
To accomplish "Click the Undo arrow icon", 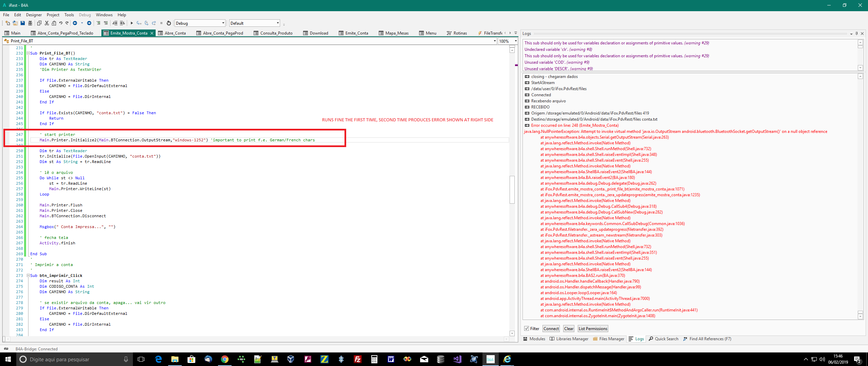I will (61, 23).
